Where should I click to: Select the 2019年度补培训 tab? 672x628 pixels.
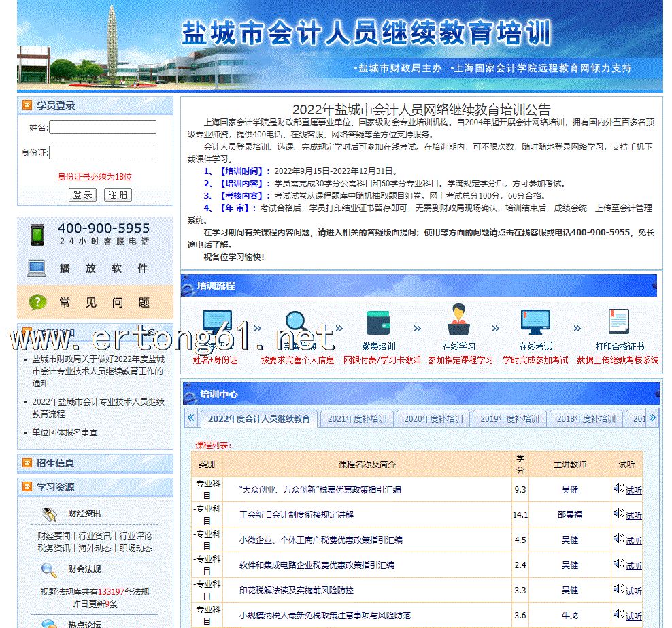(509, 418)
